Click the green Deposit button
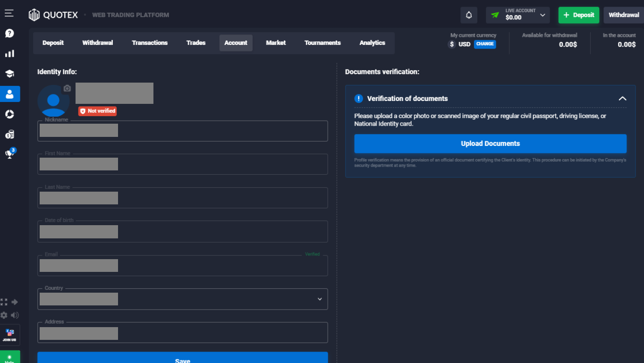This screenshot has height=363, width=644. point(579,15)
